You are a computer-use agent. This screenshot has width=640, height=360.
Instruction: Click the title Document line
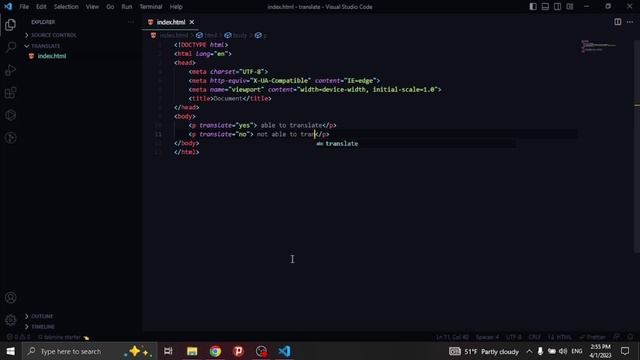pos(230,98)
